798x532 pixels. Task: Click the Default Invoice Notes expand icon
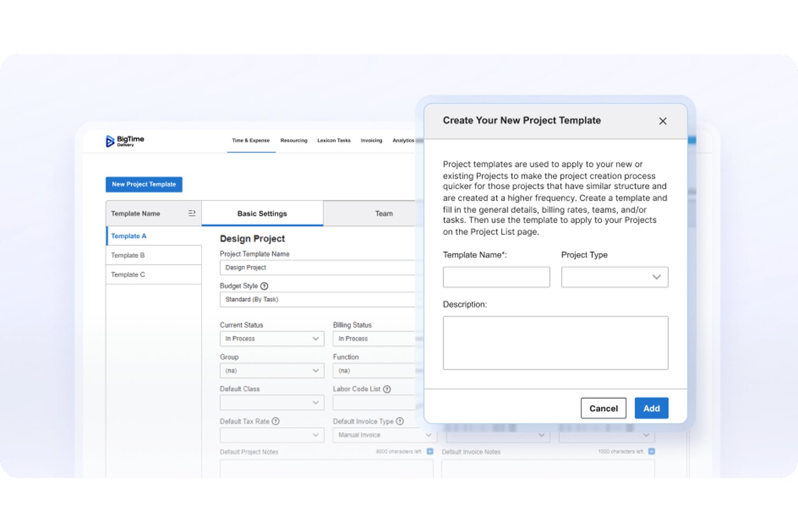click(651, 452)
